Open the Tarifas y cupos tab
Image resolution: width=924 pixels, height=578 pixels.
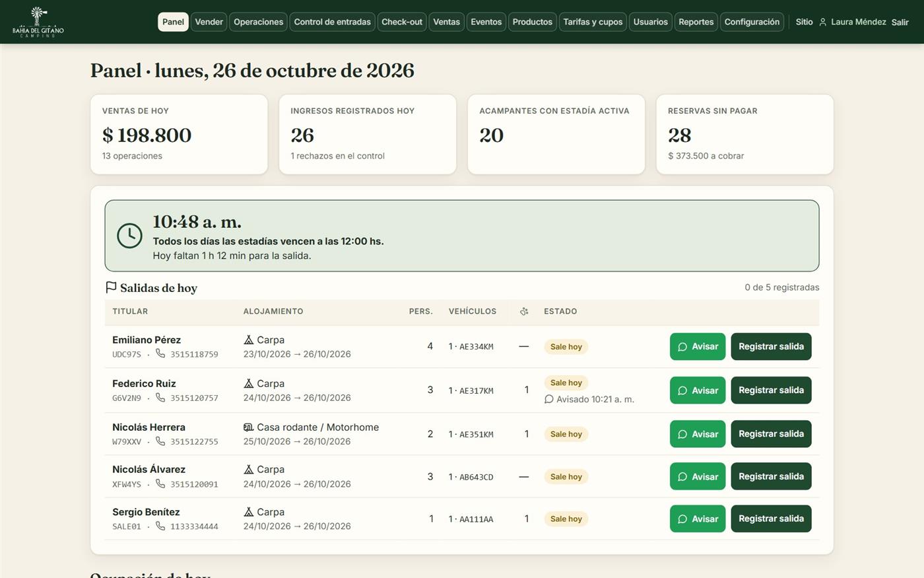[593, 22]
